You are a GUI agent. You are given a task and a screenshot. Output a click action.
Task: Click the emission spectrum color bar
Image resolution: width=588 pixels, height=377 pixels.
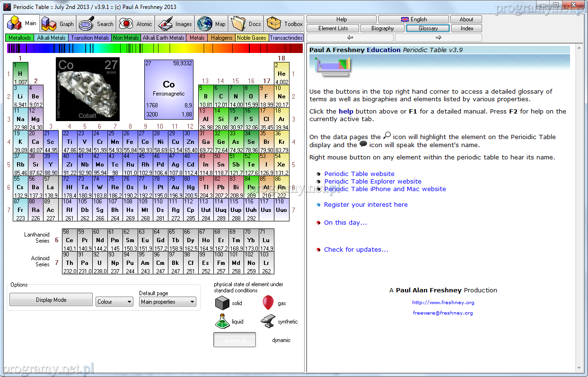(x=155, y=48)
